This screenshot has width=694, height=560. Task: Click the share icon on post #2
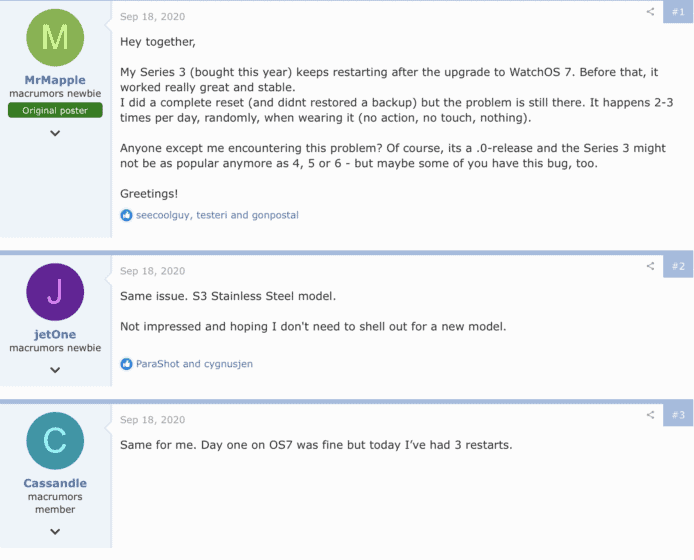pyautogui.click(x=650, y=266)
